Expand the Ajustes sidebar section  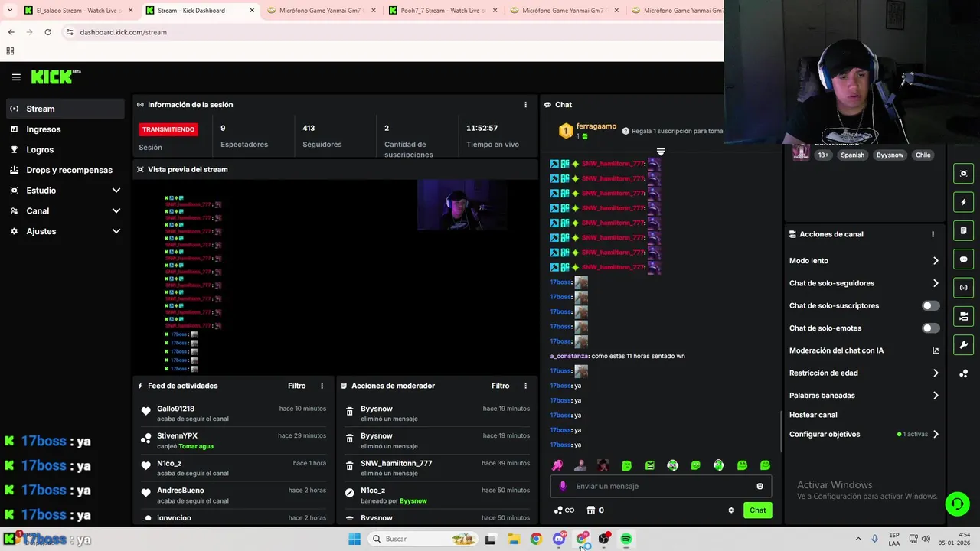[116, 231]
